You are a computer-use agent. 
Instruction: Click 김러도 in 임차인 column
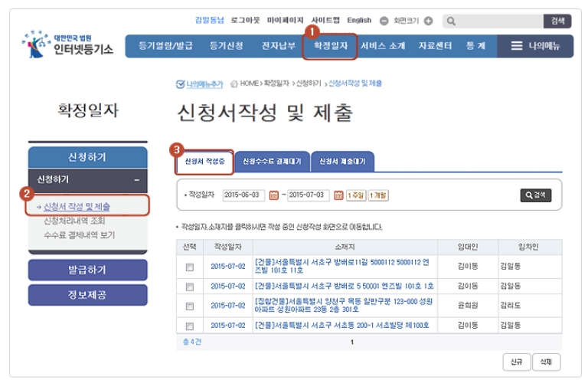[x=511, y=306]
